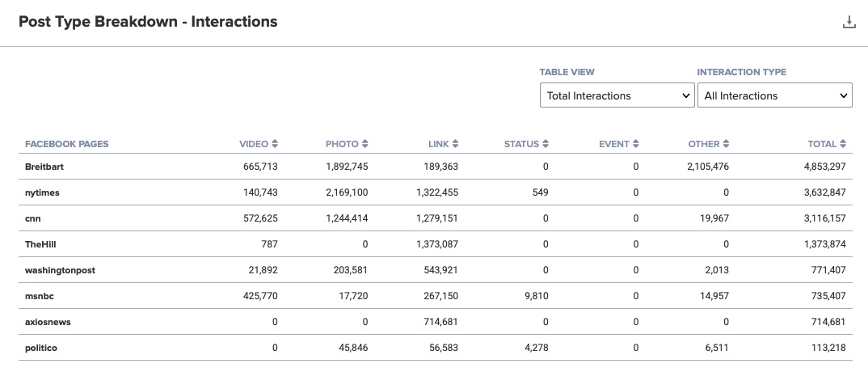Viewport: 868px width, 372px height.
Task: Click washingtonpost video value 21,892
Action: (x=263, y=270)
